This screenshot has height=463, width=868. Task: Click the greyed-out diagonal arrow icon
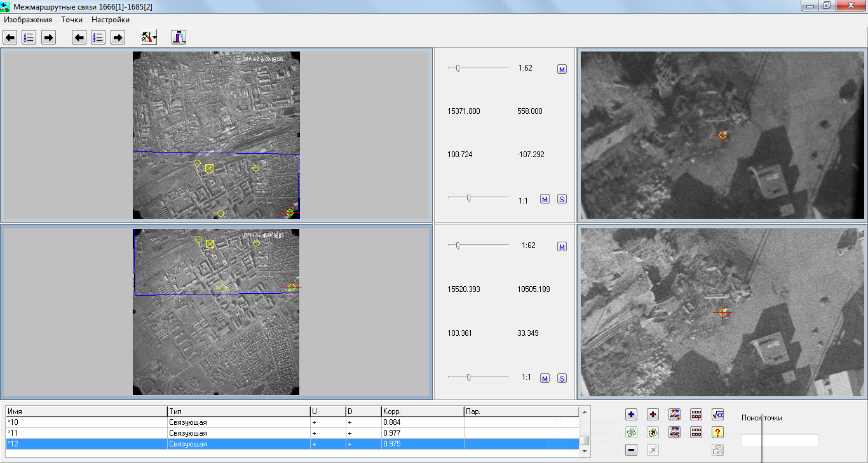[653, 450]
